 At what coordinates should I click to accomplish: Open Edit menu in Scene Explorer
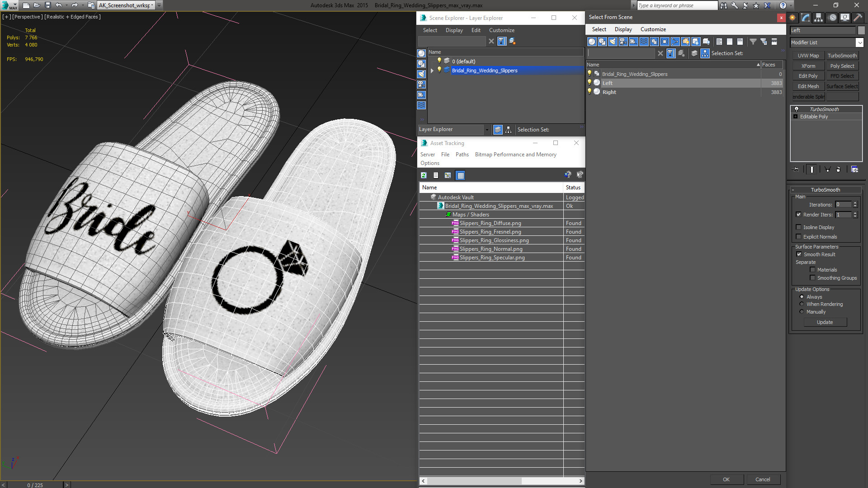(x=476, y=30)
